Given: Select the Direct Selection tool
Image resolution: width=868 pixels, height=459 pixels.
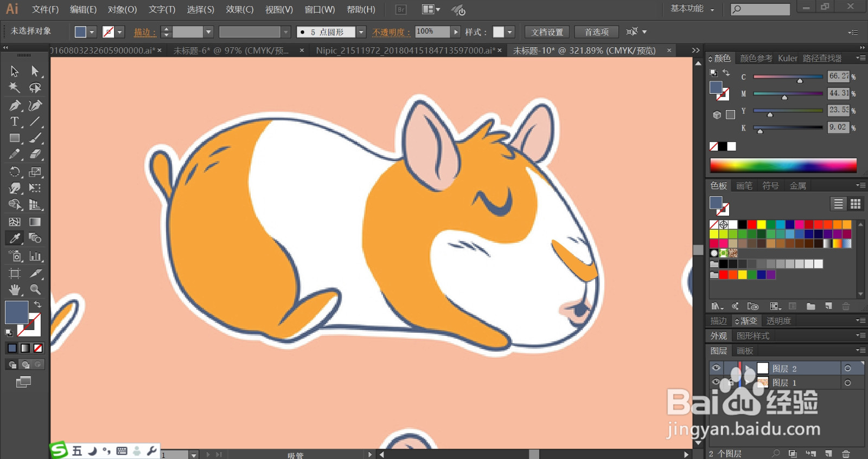Looking at the screenshot, I should coord(35,71).
